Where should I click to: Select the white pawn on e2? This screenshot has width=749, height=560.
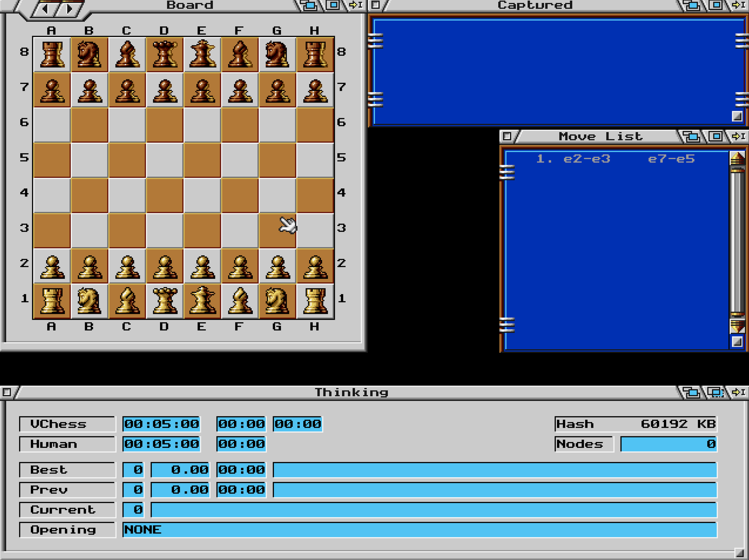(x=202, y=266)
